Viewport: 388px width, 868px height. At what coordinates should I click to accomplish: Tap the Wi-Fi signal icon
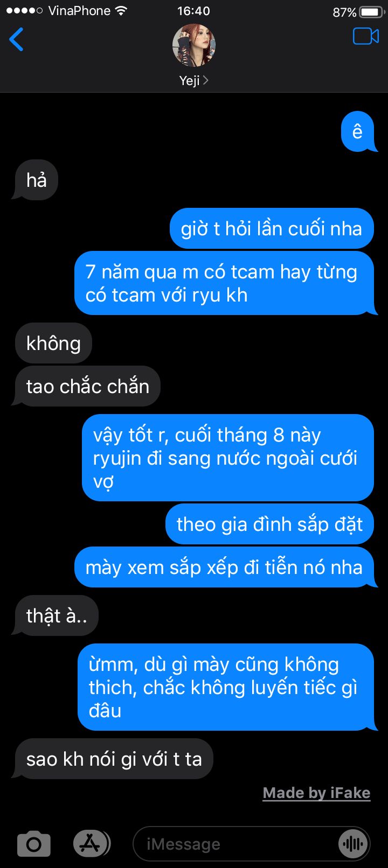122,11
